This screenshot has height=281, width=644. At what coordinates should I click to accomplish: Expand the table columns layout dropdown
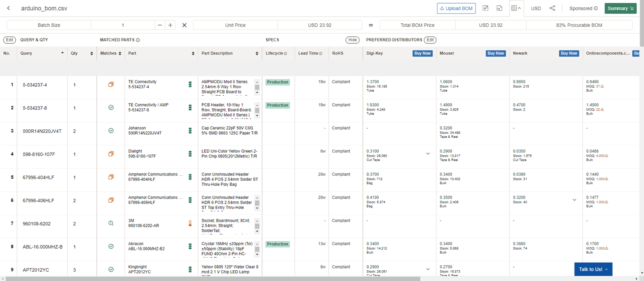[x=516, y=8]
